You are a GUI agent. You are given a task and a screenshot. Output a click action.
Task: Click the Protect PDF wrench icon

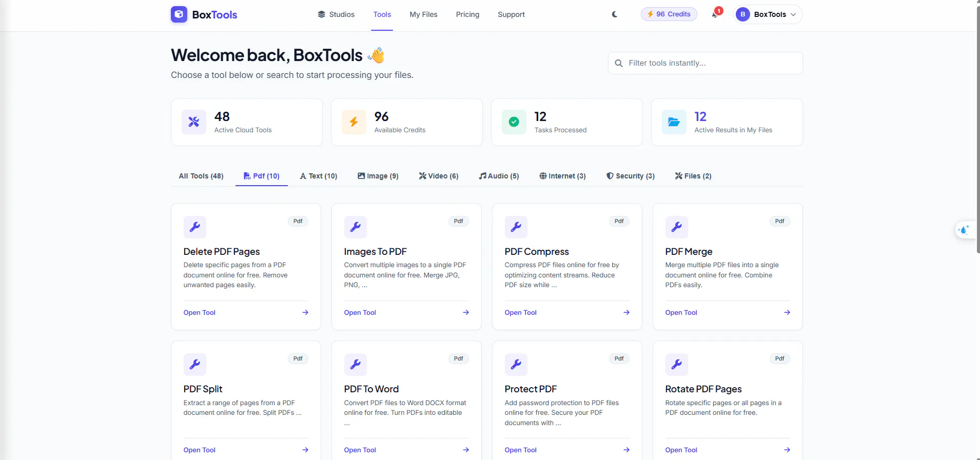(x=516, y=365)
